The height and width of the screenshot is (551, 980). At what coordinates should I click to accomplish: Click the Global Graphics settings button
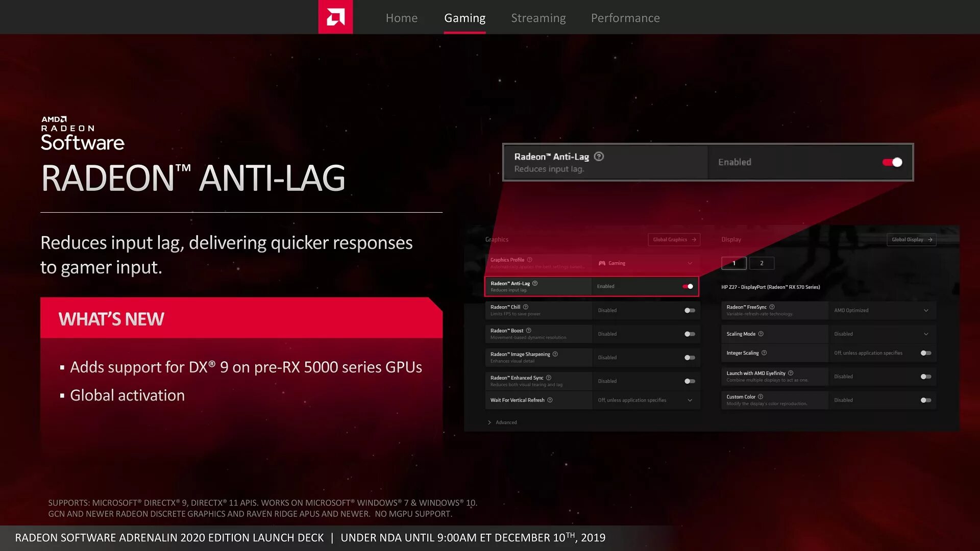[x=672, y=239]
